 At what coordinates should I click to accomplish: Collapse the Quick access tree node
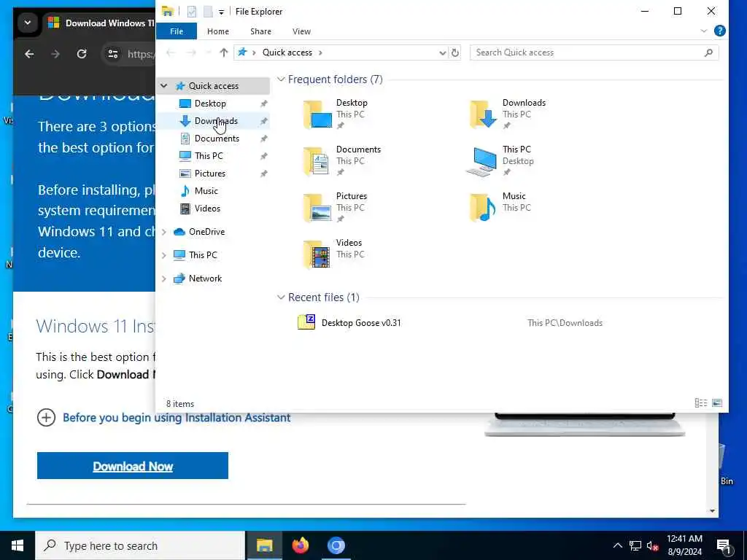tap(164, 86)
